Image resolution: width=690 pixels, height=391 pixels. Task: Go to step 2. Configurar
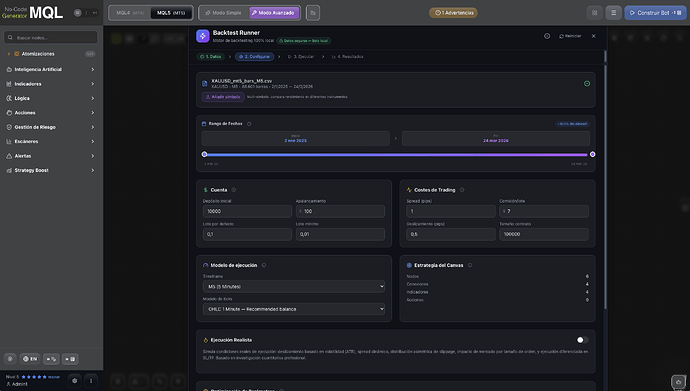(254, 57)
